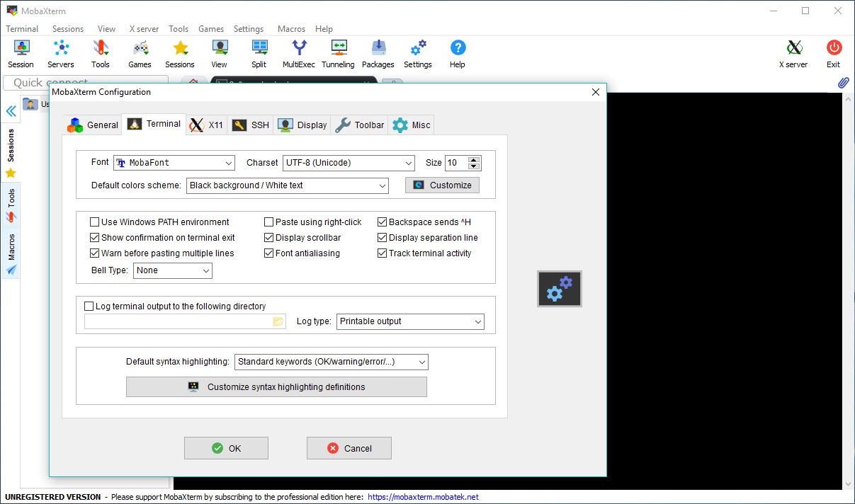Open the Bell Type dropdown
The image size is (855, 504).
173,270
